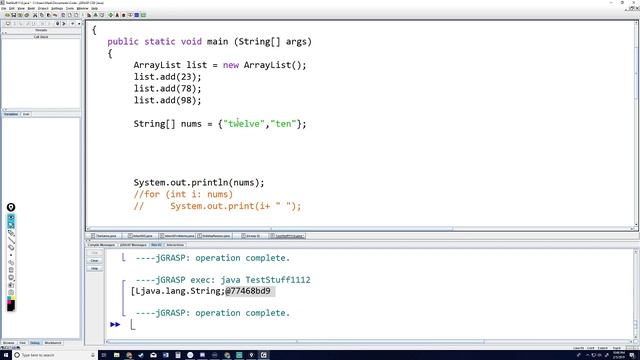Open the Build menu
This screenshot has width=640, height=360.
pos(31,8)
